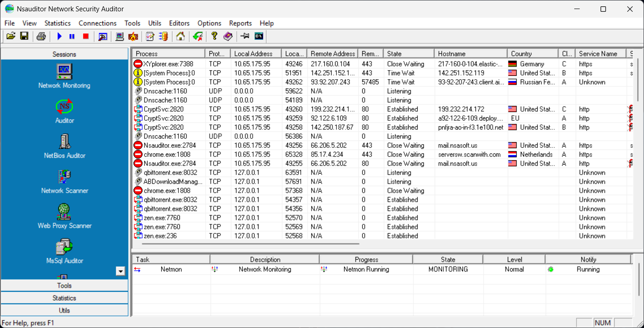Click the Open folder toolbar icon
This screenshot has height=328, width=644.
11,36
